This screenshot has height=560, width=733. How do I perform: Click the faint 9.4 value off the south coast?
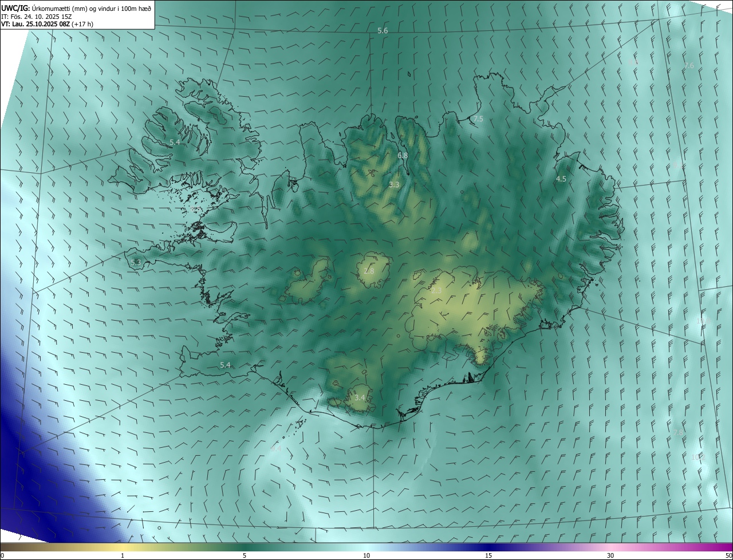(x=275, y=449)
